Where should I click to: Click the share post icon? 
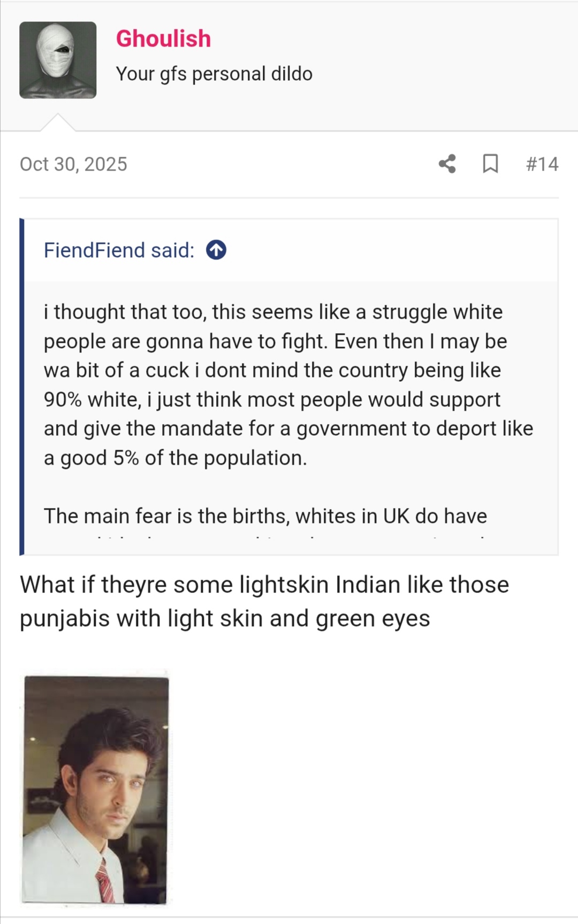447,164
